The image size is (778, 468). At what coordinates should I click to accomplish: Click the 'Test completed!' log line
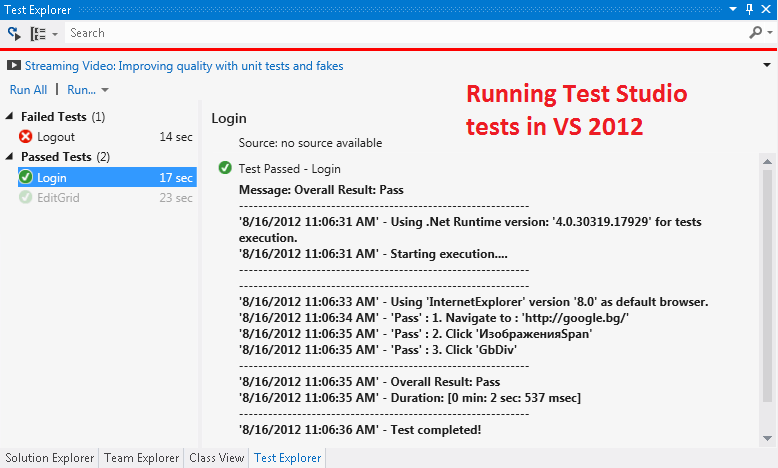pos(360,430)
